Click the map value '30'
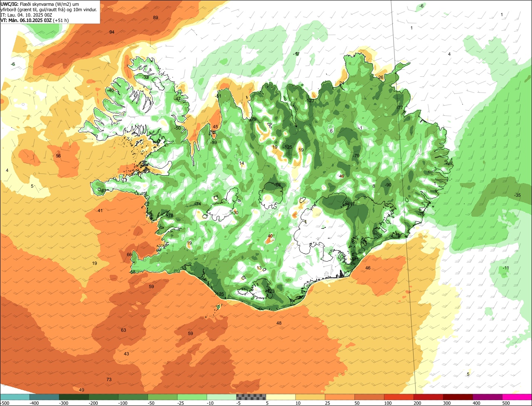Screen dimensions: 532x406 coord(236,212)
